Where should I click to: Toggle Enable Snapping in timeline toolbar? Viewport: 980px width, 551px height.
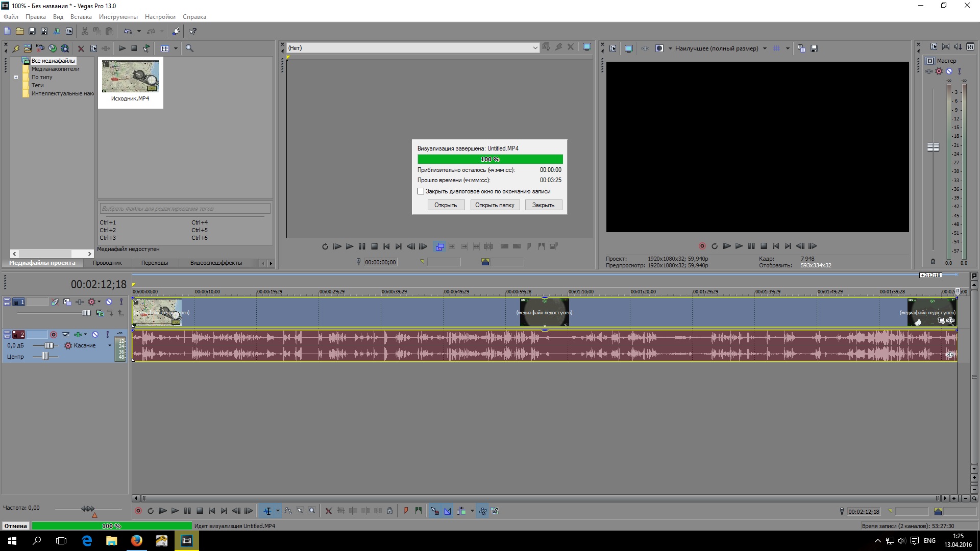(x=435, y=511)
